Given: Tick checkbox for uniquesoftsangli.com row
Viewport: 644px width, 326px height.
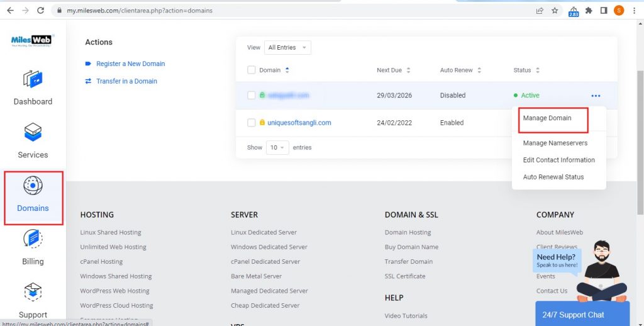Looking at the screenshot, I should pyautogui.click(x=252, y=123).
